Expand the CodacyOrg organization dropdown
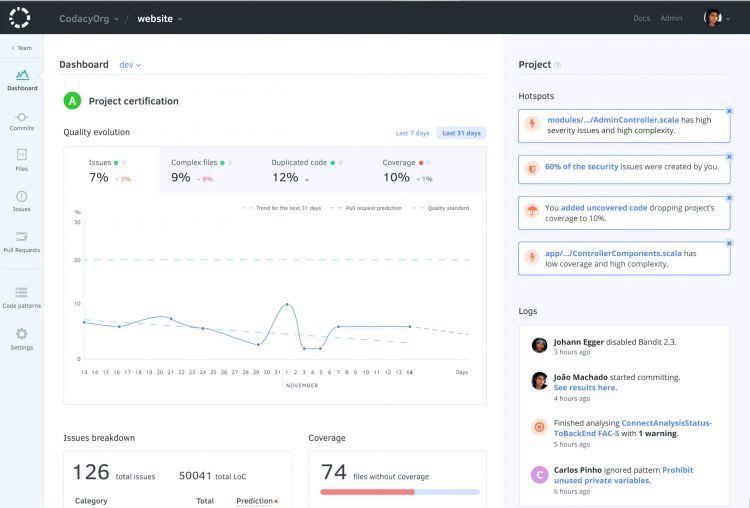 click(88, 18)
